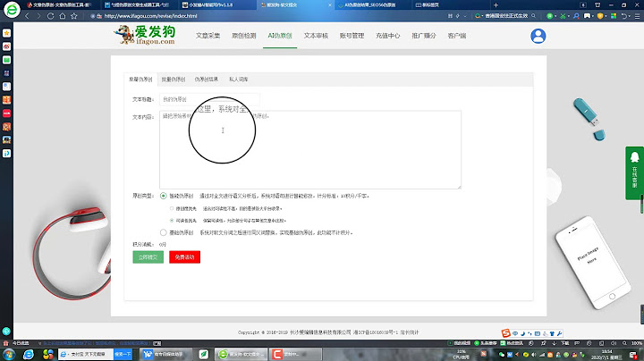Reload the page with the refresh icon
The image size is (644, 361).
click(x=50, y=16)
